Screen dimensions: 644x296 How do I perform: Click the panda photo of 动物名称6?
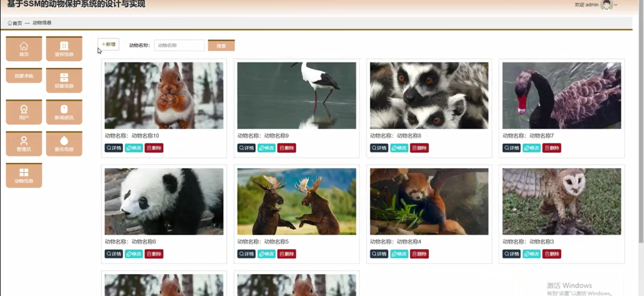(164, 201)
